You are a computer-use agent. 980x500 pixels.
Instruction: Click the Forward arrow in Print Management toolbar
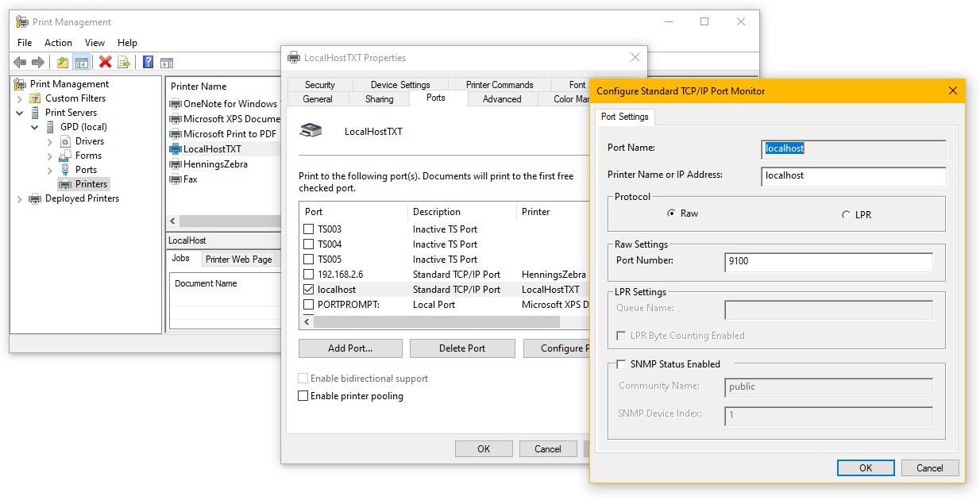(x=37, y=62)
